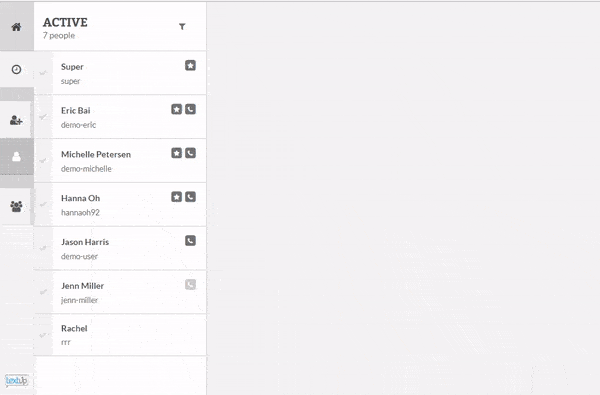The image size is (600, 395).
Task: Tick the checkmark beside Hanna Oh
Action: 43,204
